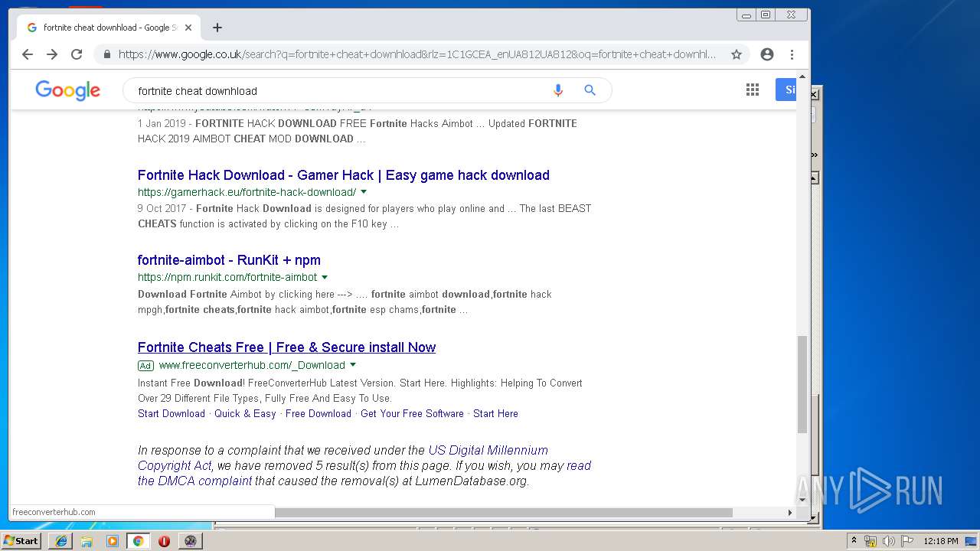The height and width of the screenshot is (551, 980).
Task: Click the blue Sign in button
Action: pos(786,90)
